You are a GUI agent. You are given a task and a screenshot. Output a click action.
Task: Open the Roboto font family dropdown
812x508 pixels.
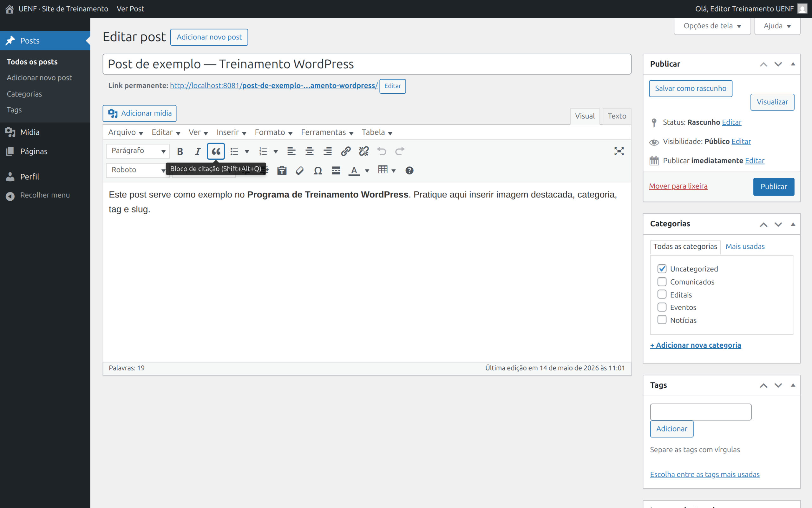138,170
